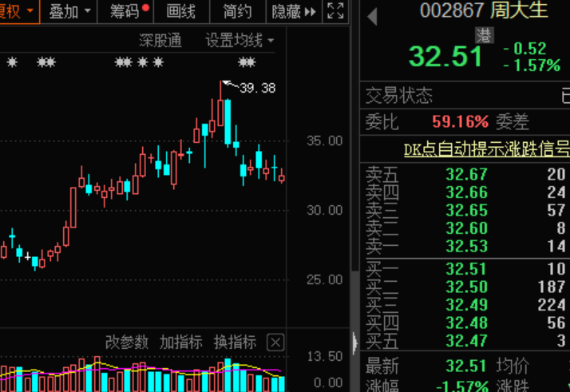The height and width of the screenshot is (392, 570).
Task: Click the panel splitter collapse arrow
Action: (x=355, y=343)
